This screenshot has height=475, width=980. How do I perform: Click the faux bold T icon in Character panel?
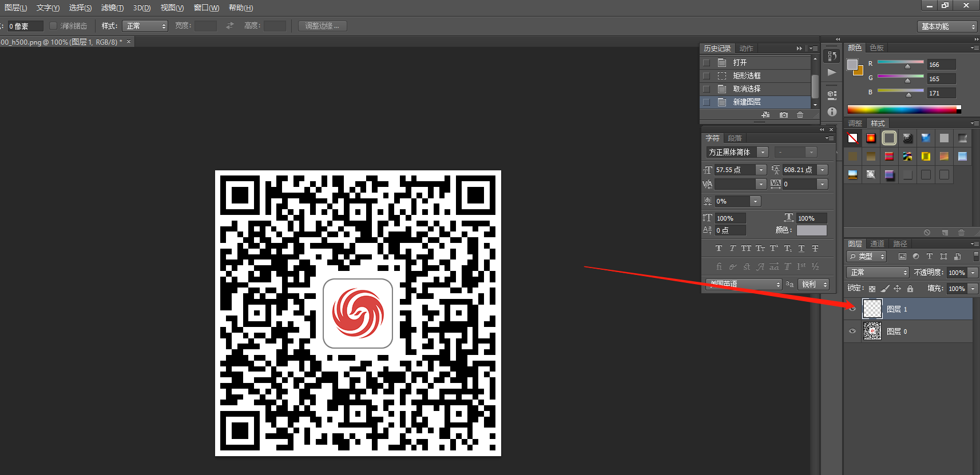pyautogui.click(x=719, y=248)
